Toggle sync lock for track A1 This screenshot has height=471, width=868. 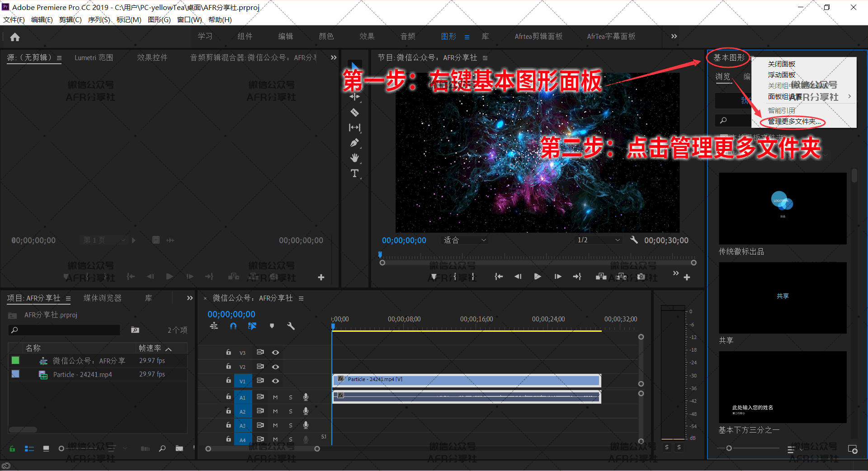(260, 397)
